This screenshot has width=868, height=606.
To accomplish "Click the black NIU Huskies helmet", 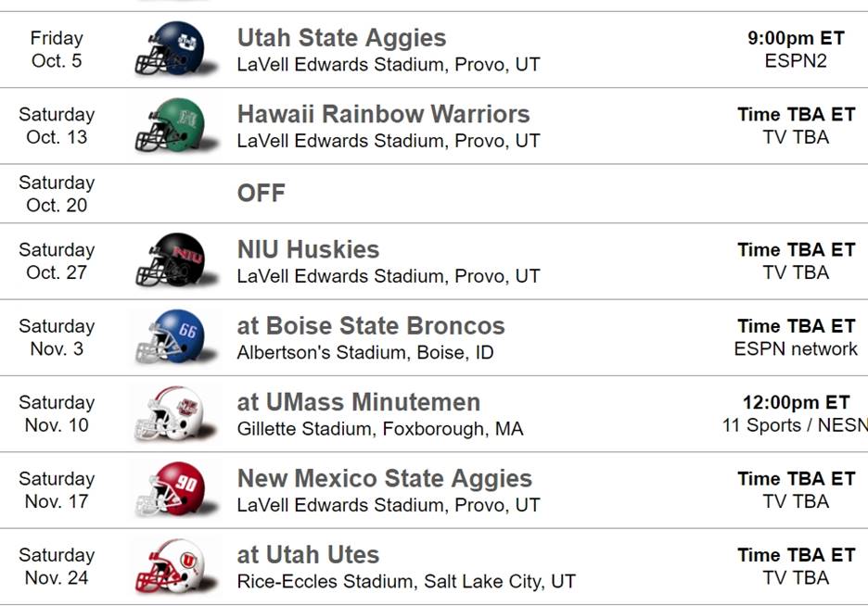I will [x=172, y=261].
